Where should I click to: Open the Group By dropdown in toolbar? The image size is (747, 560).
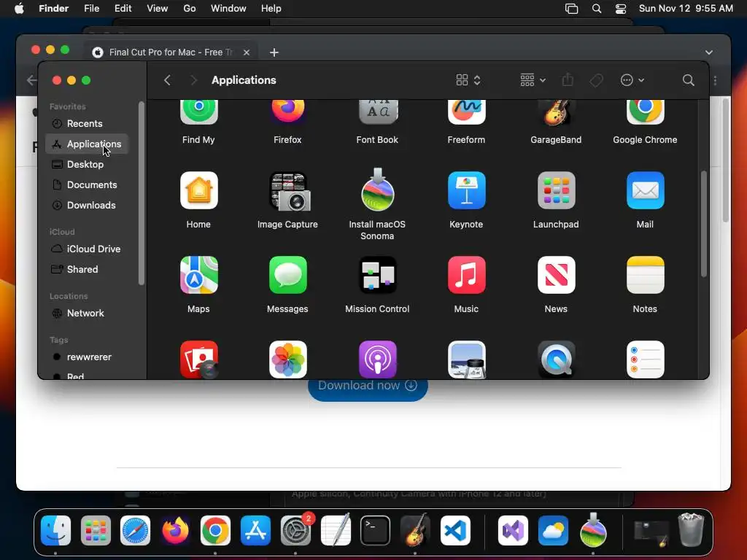click(533, 80)
